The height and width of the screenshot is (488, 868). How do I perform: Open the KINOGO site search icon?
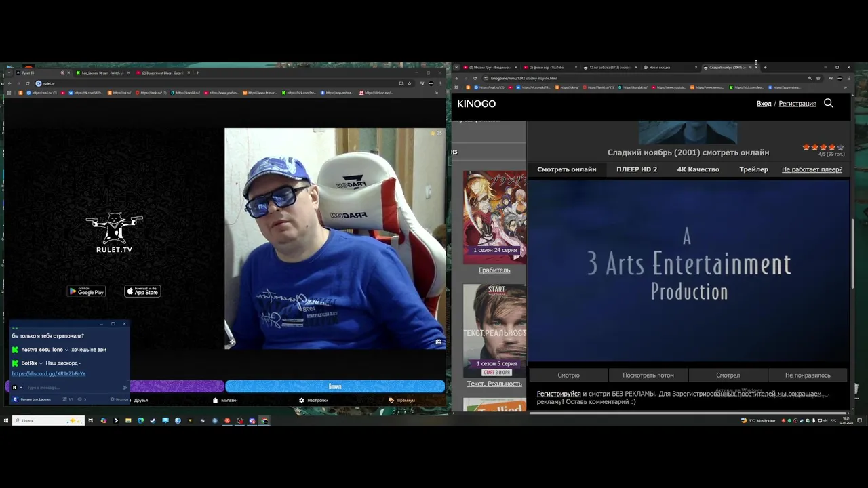coord(828,103)
